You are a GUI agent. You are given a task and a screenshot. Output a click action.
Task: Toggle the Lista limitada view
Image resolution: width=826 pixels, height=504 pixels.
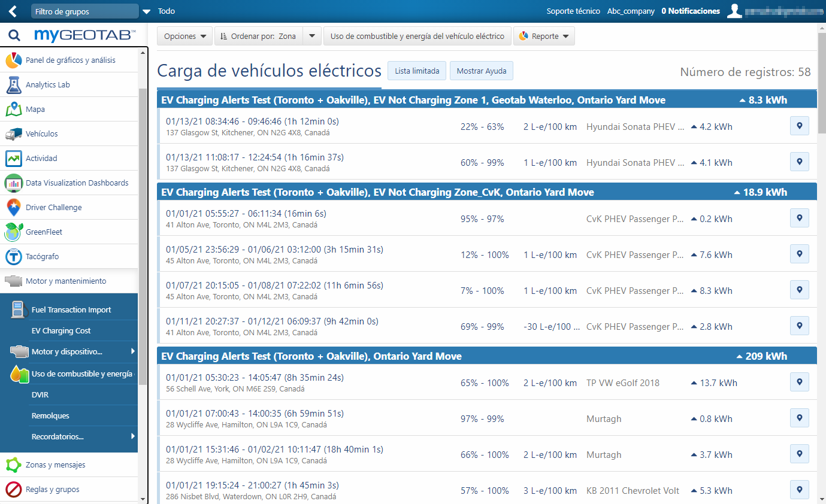click(x=417, y=71)
